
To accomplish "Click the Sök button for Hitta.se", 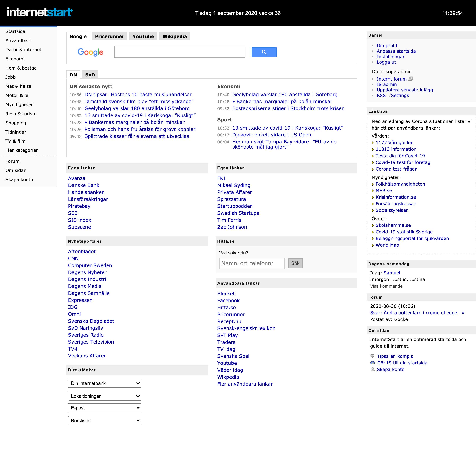I will click(295, 263).
